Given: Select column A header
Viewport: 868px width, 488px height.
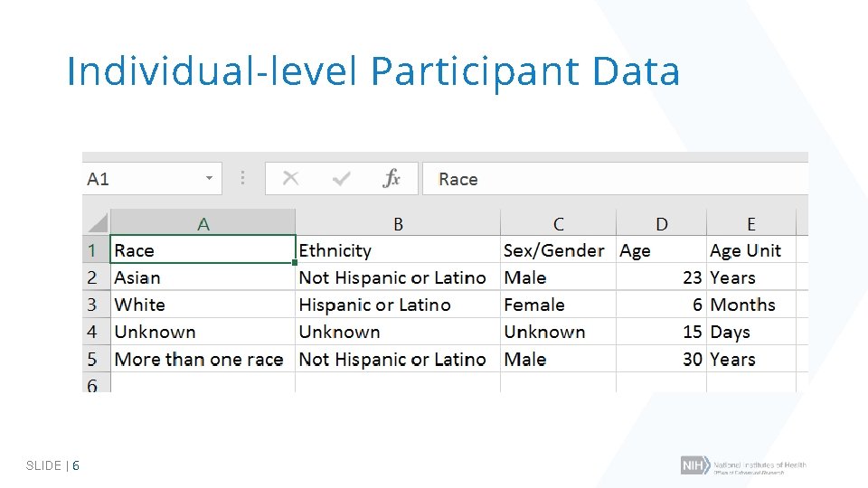Looking at the screenshot, I should (203, 223).
